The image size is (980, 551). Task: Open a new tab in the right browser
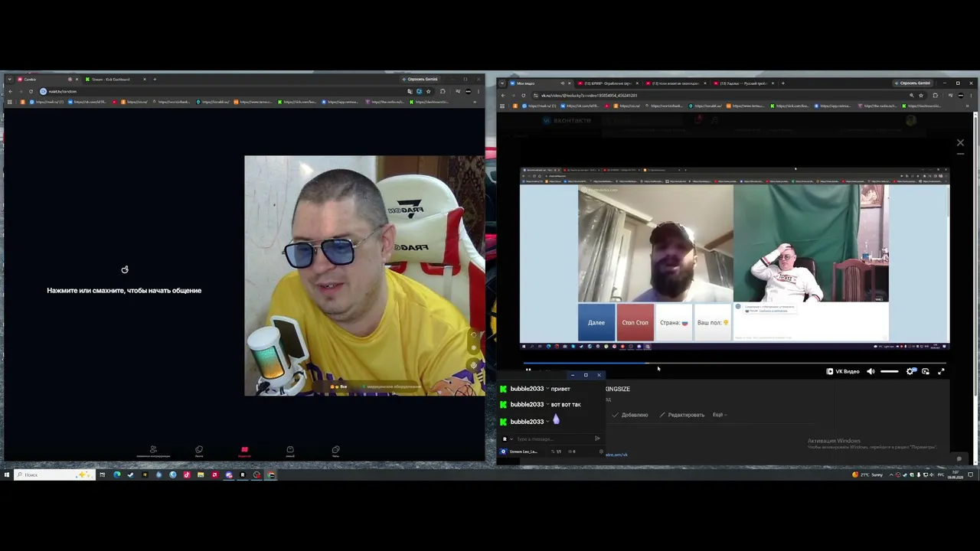tap(782, 83)
